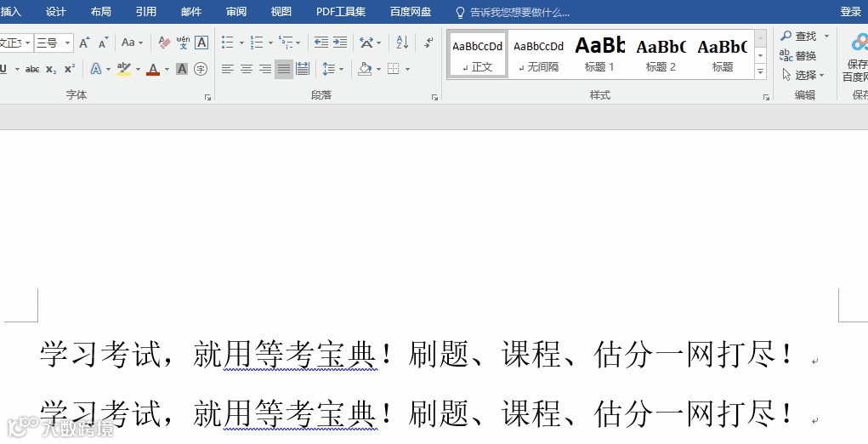Viewport: 868px width, 444px height.
Task: Apply numbered list
Action: 257,43
